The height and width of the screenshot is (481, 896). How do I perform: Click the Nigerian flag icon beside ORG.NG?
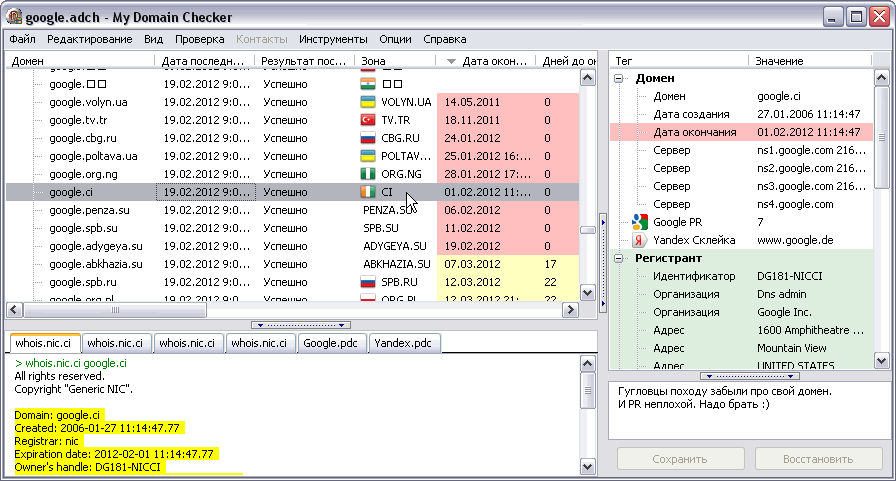(x=367, y=174)
